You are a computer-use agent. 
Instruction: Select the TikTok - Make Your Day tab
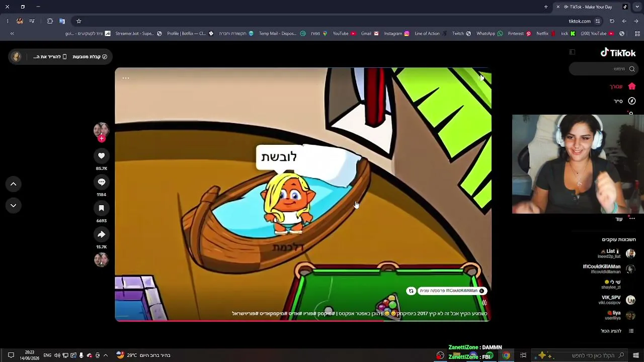click(x=592, y=7)
